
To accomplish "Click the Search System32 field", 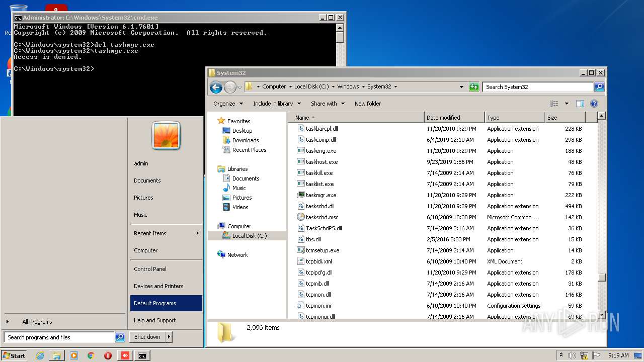I will click(x=538, y=87).
